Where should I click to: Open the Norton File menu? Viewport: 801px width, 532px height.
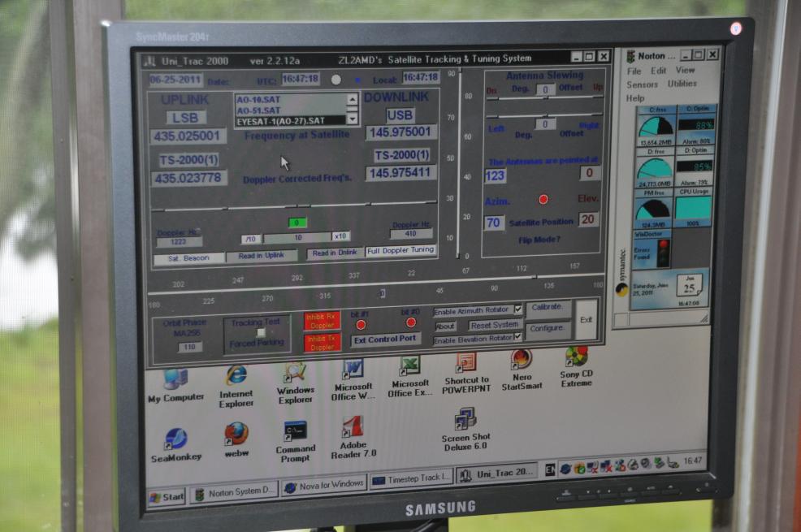coord(634,71)
